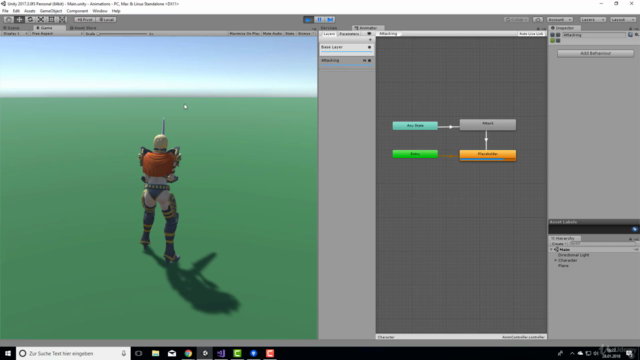Image resolution: width=640 pixels, height=360 pixels.
Task: Toggle Auto Live Link
Action: pos(531,33)
